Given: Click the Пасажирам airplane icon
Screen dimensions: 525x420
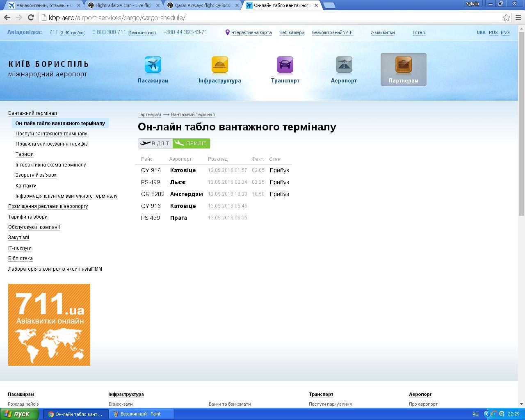Looking at the screenshot, I should click(153, 65).
